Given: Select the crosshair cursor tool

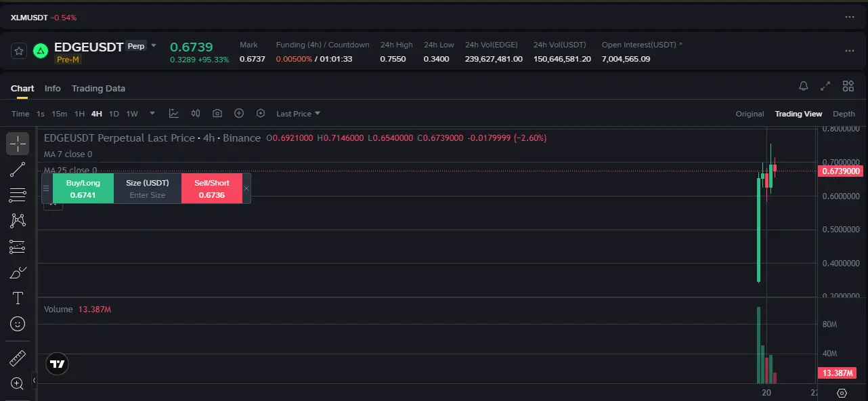Looking at the screenshot, I should point(18,144).
